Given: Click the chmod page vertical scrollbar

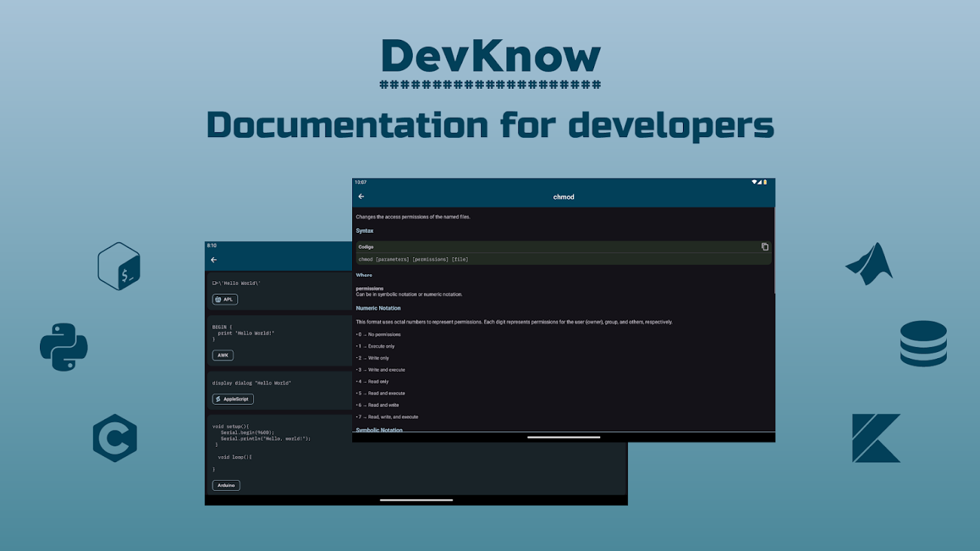Looking at the screenshot, I should tap(774, 251).
